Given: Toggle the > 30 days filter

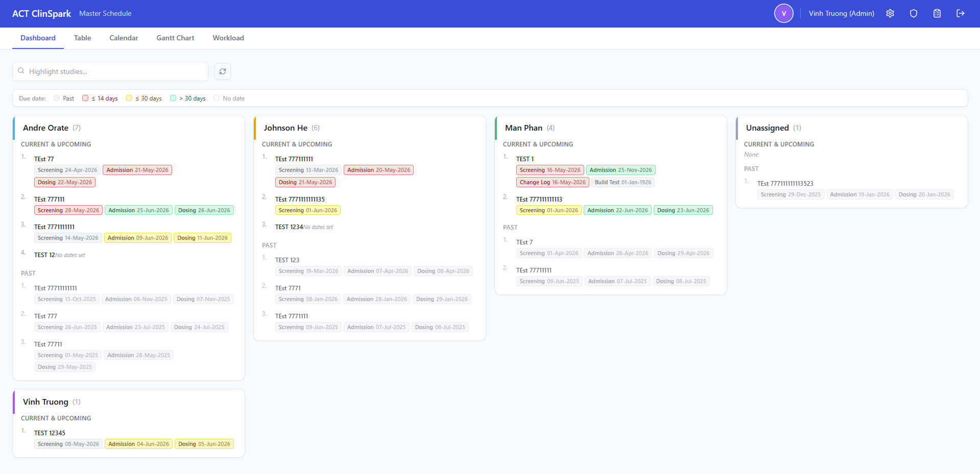Looking at the screenshot, I should click(x=188, y=98).
